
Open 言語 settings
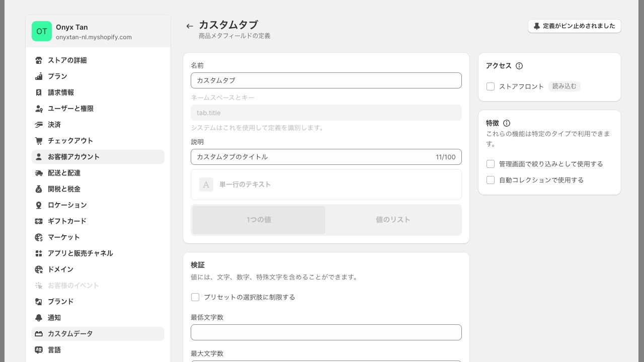coord(98,350)
